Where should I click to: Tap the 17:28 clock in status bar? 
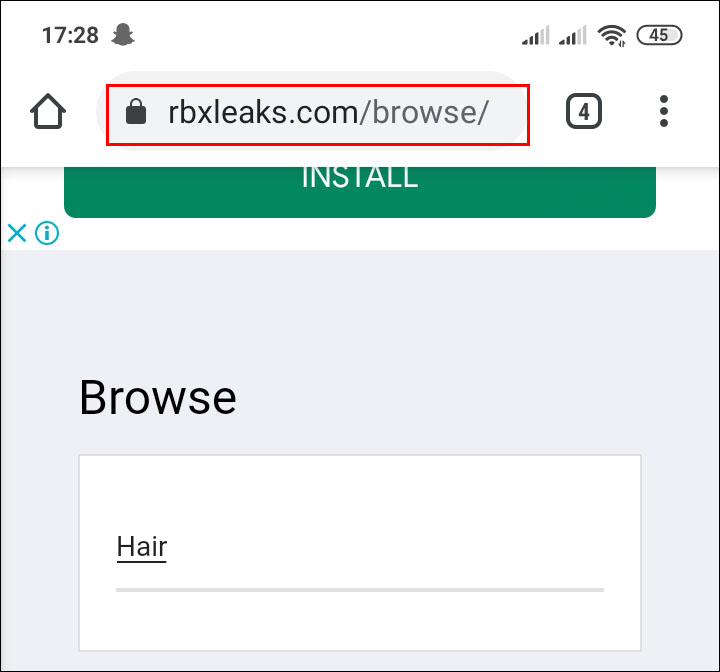(70, 35)
